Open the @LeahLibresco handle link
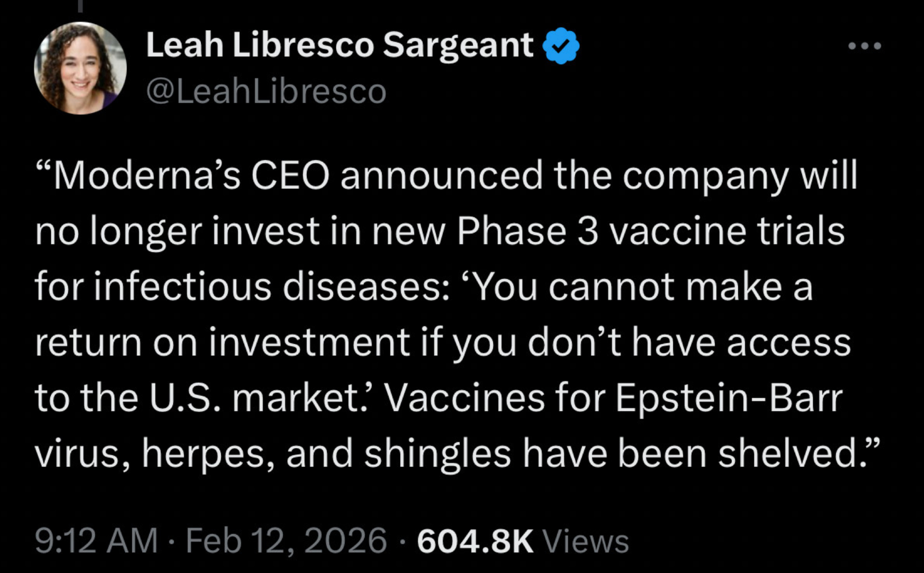The width and height of the screenshot is (924, 573). (x=266, y=91)
